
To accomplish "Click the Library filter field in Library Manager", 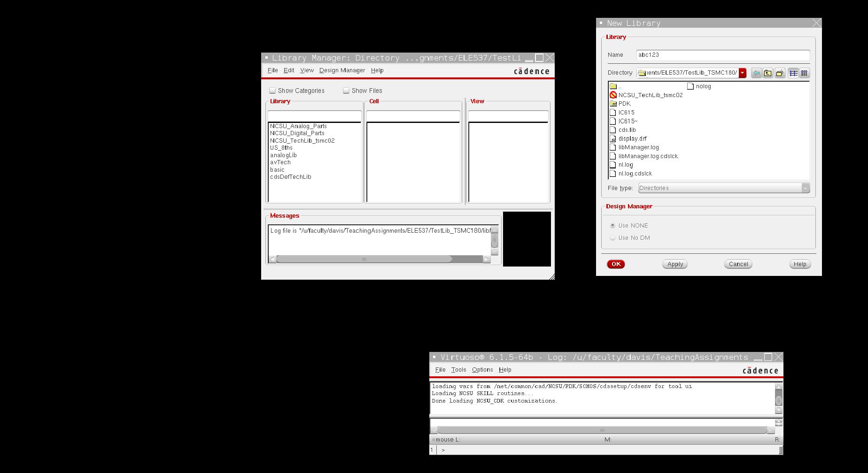I will pyautogui.click(x=315, y=115).
